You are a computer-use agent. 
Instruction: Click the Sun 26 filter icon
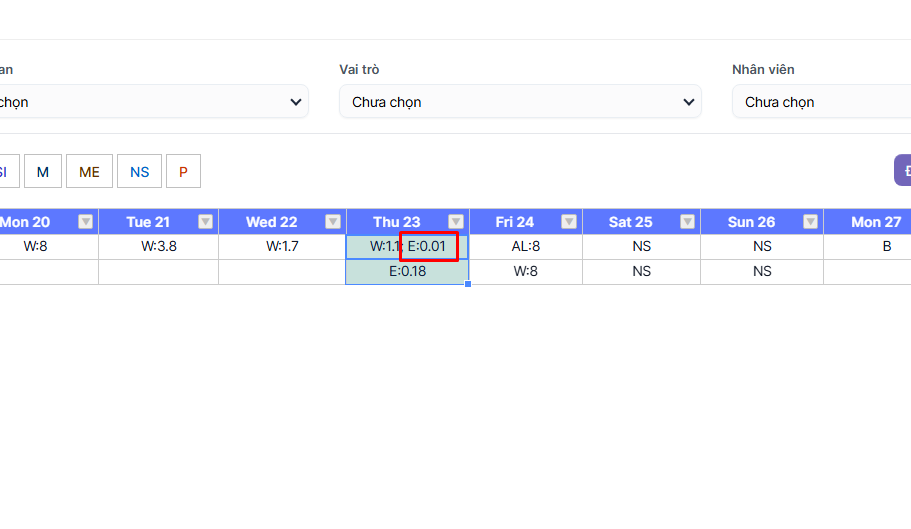810,222
